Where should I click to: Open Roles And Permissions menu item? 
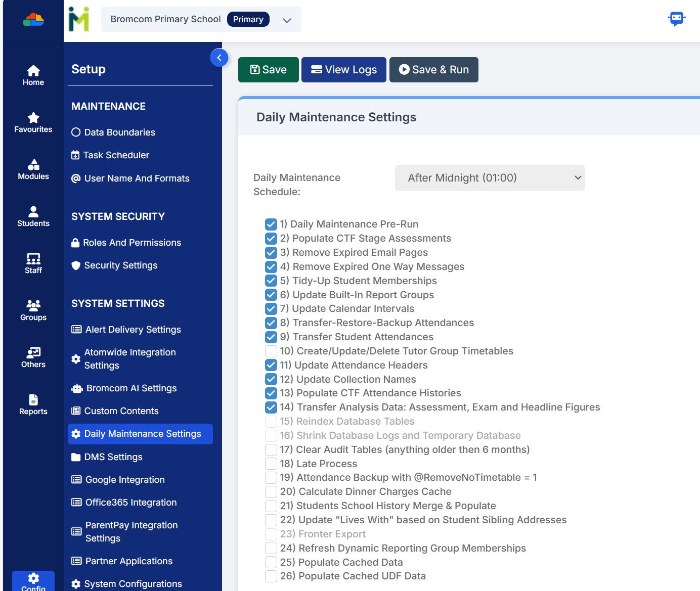click(x=132, y=243)
